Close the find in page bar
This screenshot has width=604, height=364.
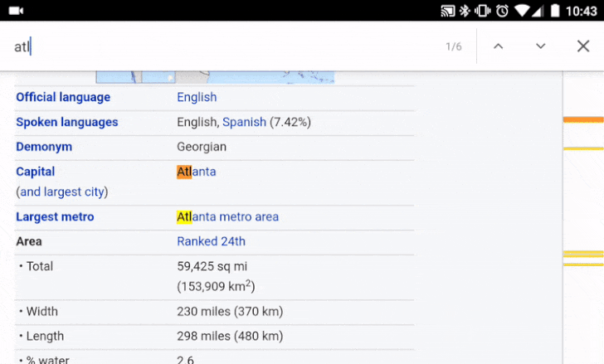pyautogui.click(x=583, y=46)
